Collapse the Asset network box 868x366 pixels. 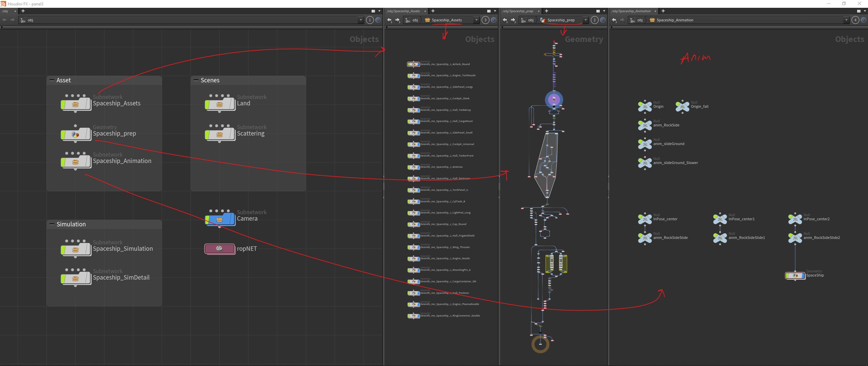52,80
